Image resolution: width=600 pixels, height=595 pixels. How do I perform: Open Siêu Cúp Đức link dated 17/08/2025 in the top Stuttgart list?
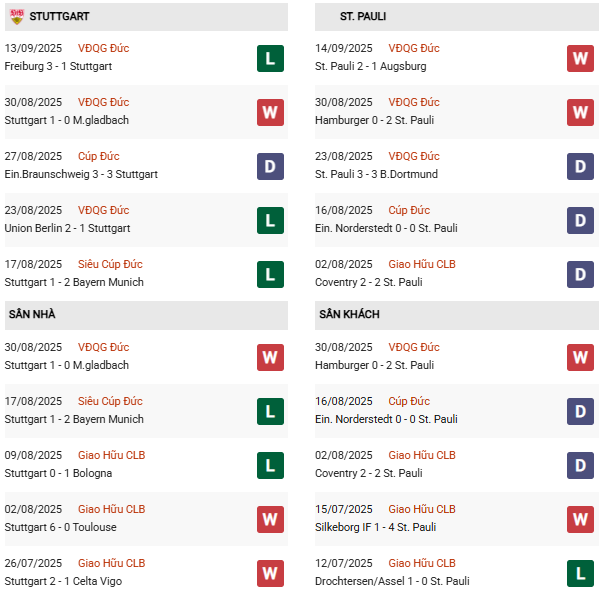110,264
